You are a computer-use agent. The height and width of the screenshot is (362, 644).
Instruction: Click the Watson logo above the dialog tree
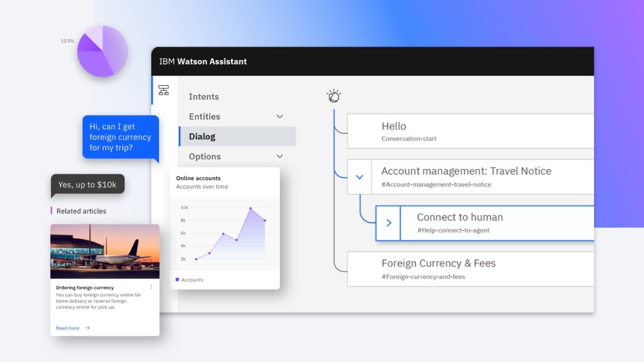(x=334, y=95)
